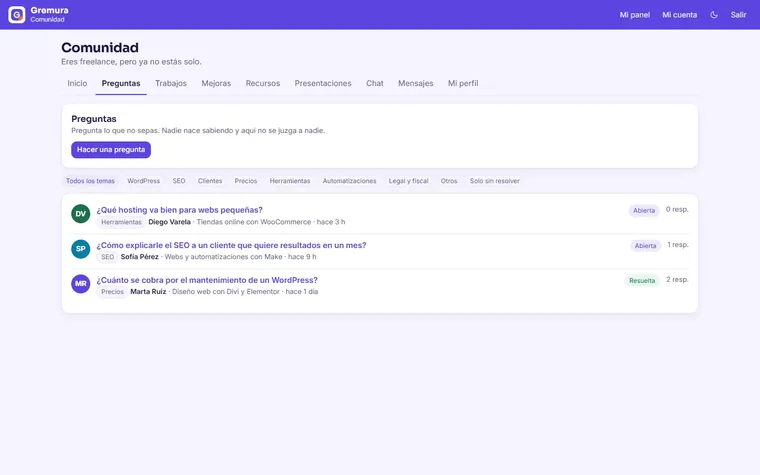The image size is (760, 475).
Task: Open the Presentaciones tab
Action: (x=323, y=83)
